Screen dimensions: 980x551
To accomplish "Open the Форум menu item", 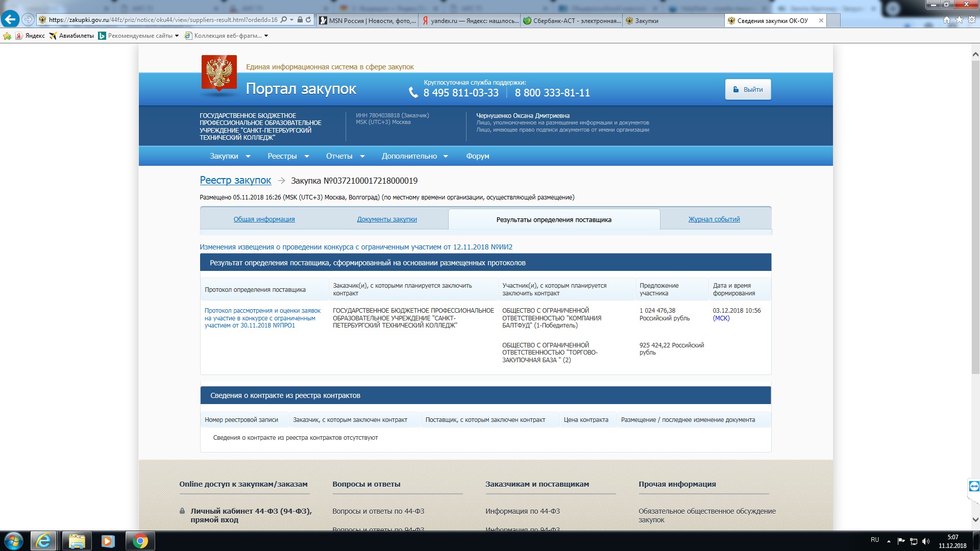I will [x=477, y=156].
